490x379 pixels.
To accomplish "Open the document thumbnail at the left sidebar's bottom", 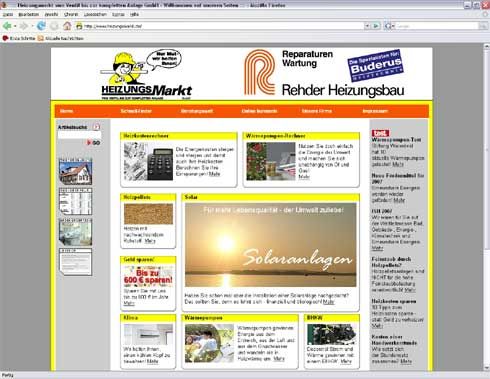I will [x=75, y=262].
